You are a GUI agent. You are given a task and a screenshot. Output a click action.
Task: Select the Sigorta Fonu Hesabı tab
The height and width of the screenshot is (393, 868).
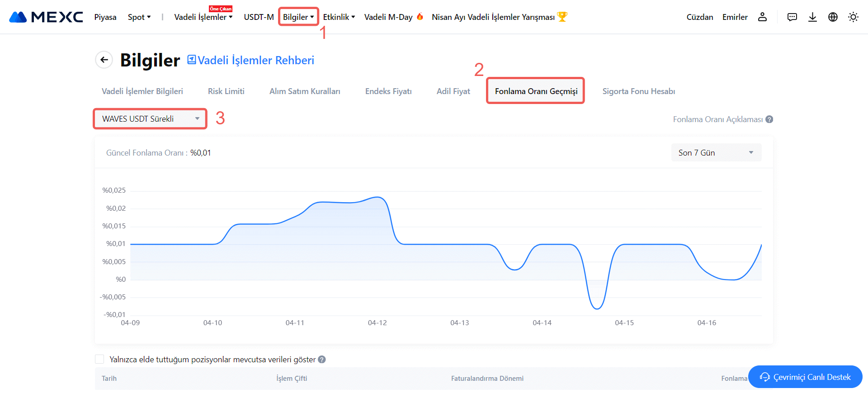(x=638, y=91)
